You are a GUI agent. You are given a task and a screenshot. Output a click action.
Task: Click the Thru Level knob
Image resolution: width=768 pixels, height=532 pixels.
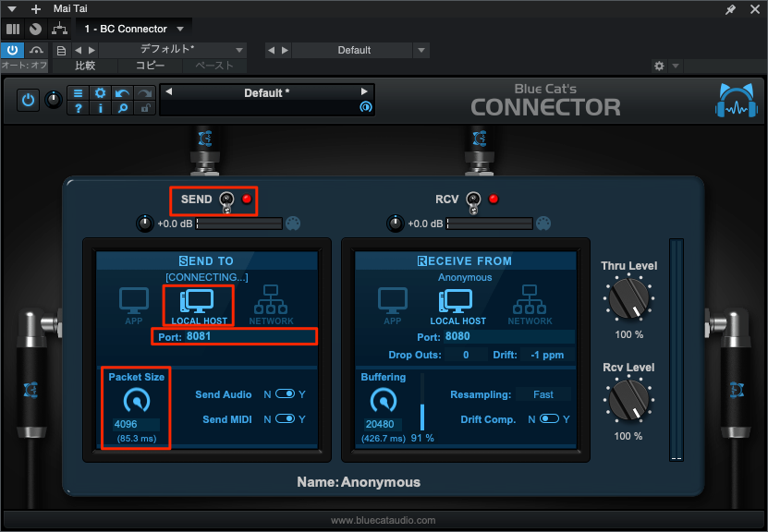pyautogui.click(x=628, y=298)
